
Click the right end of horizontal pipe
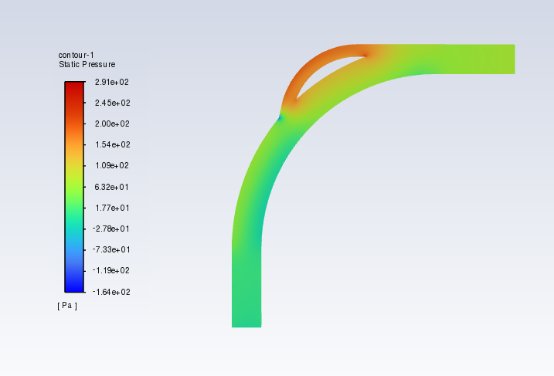pos(509,59)
